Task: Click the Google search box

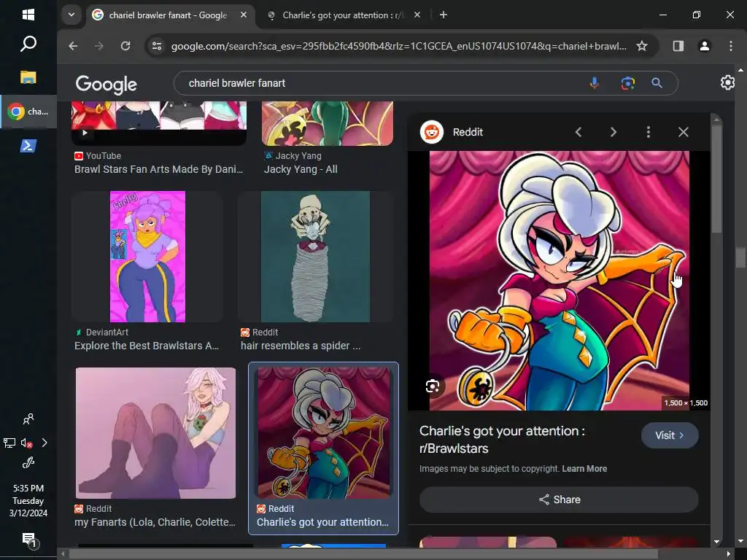Action: click(x=381, y=83)
